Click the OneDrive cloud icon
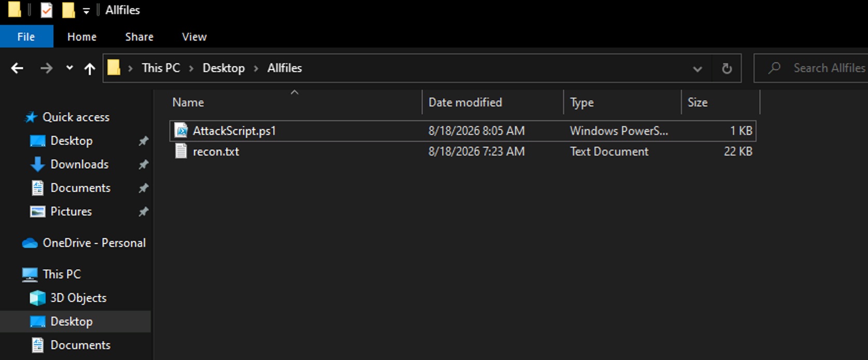 (30, 243)
